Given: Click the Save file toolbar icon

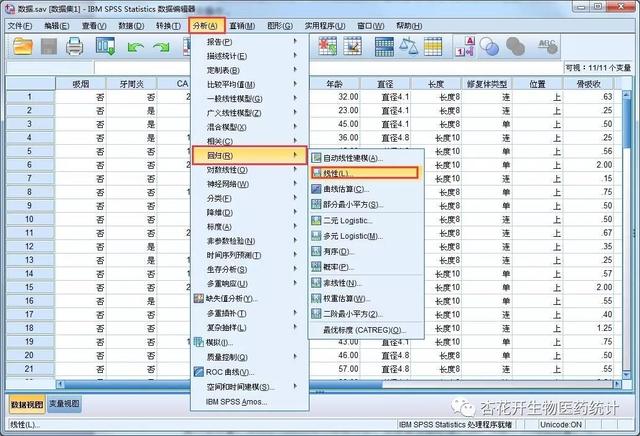Looking at the screenshot, I should (x=49, y=47).
